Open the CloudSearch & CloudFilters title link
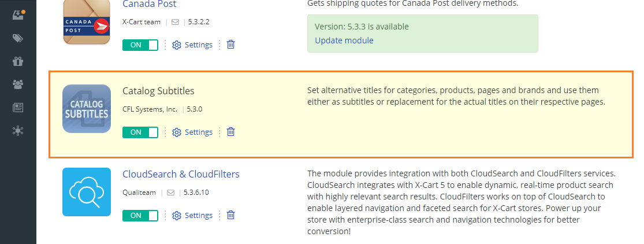 pyautogui.click(x=181, y=174)
